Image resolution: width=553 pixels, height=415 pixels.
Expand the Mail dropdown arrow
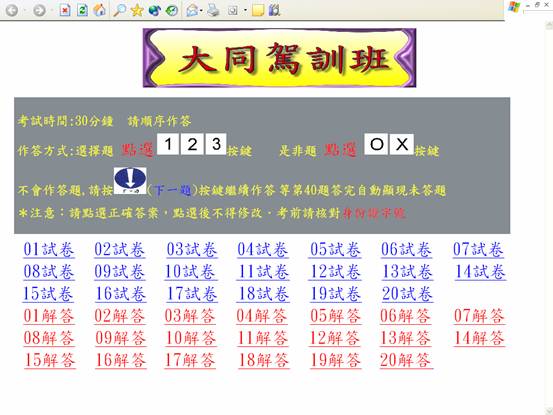(201, 11)
